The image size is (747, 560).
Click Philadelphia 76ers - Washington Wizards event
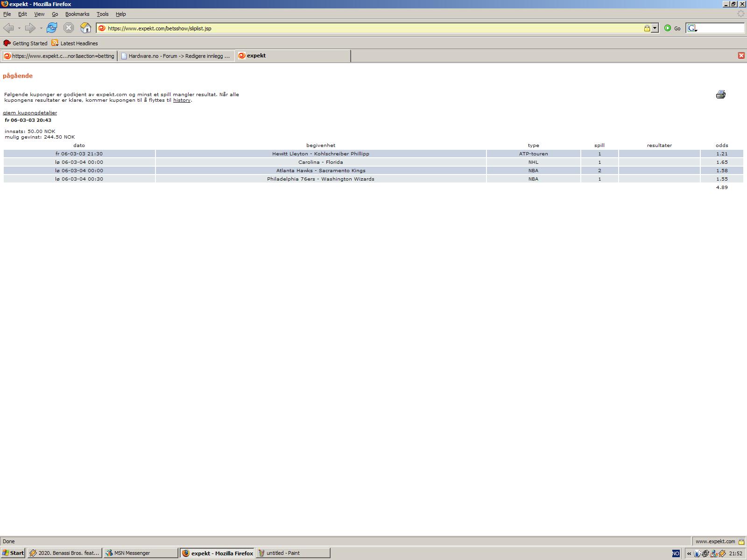click(x=321, y=179)
